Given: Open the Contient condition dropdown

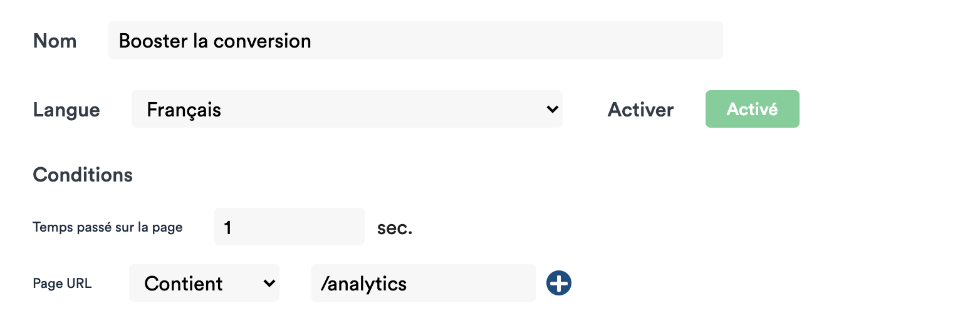Looking at the screenshot, I should 204,284.
